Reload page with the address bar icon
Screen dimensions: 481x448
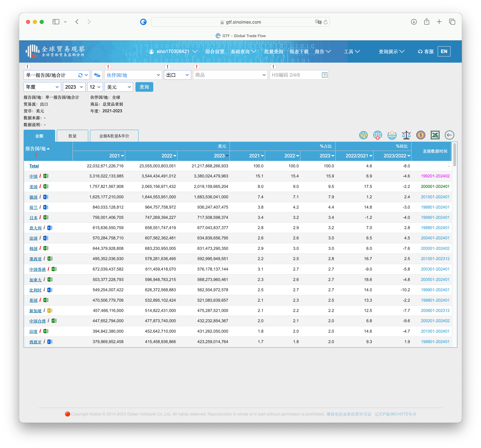coord(326,22)
